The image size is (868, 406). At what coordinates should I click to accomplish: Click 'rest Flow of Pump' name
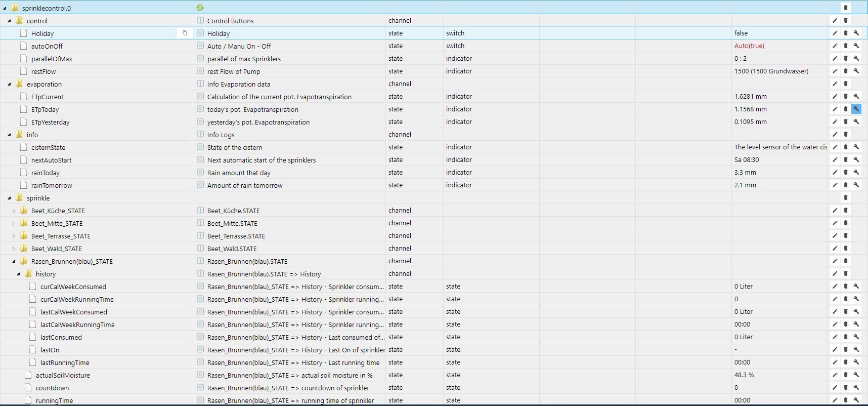coord(234,71)
